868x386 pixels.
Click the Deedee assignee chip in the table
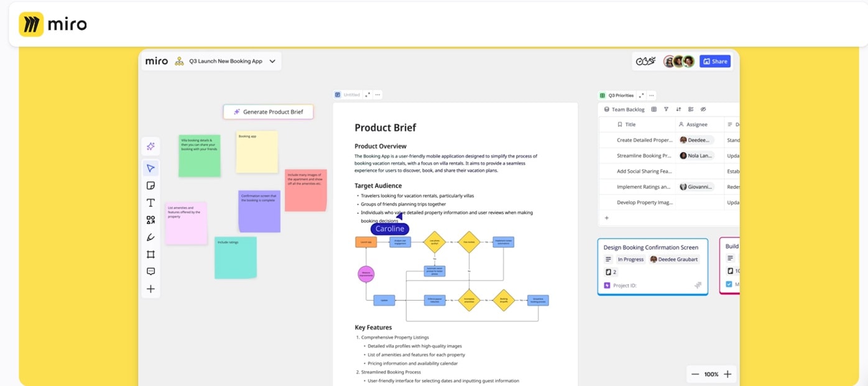(x=696, y=140)
